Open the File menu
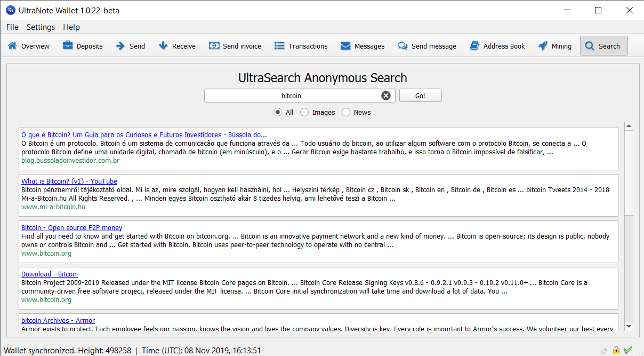The image size is (644, 356). coord(12,27)
